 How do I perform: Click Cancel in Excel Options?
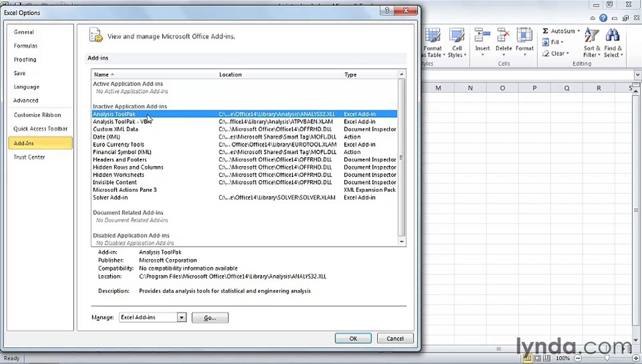[395, 339]
